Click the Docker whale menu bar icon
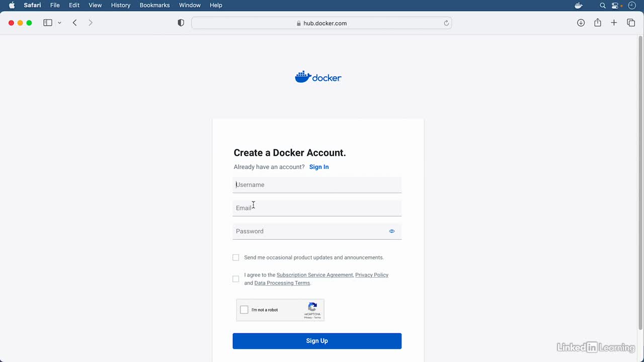644x362 pixels. (579, 5)
